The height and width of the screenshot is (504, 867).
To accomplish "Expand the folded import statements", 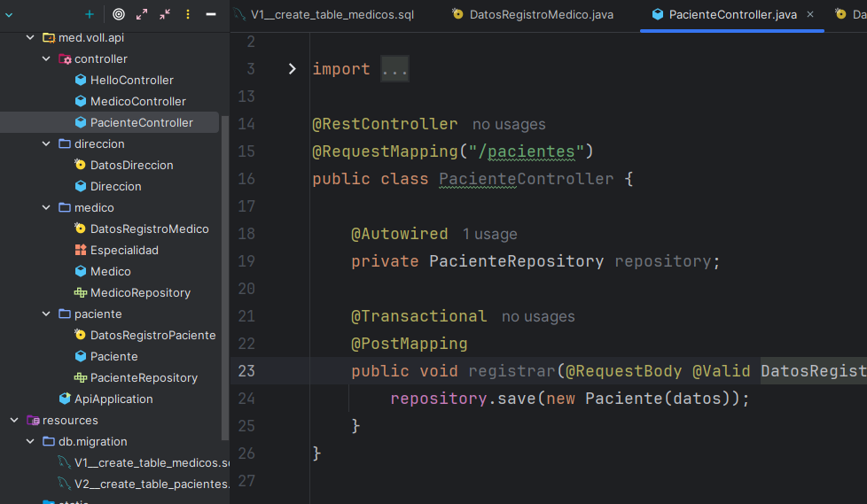I will coord(292,68).
